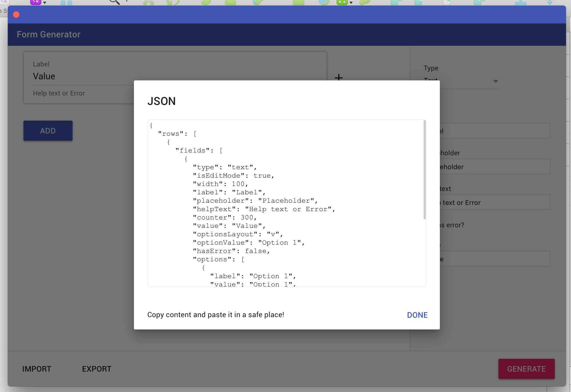Click the JSON text area vertical scrollbar
The width and height of the screenshot is (571, 392).
tap(425, 170)
